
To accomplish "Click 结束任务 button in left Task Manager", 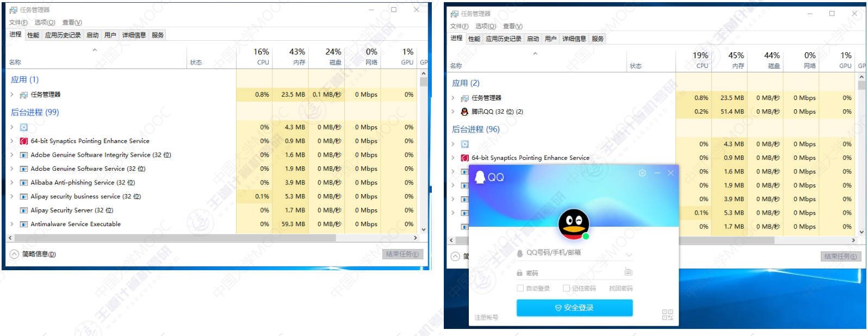I will point(402,254).
